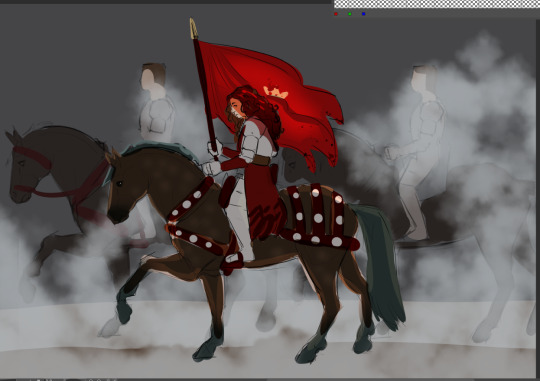Click the rider's brown leather belt
The width and height of the screenshot is (540, 381).
point(261,160)
